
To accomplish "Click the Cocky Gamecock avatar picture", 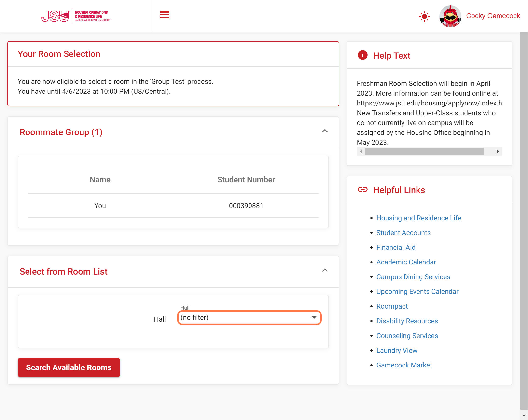I will (x=450, y=16).
